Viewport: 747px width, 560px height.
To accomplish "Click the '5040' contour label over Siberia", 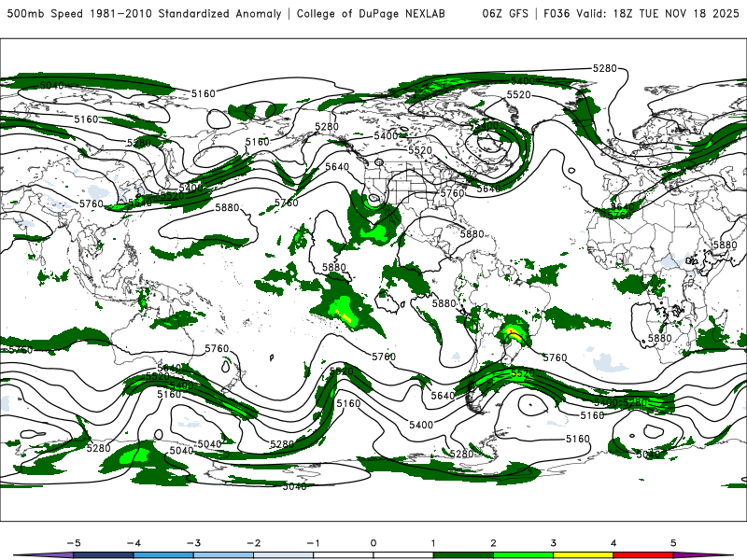I will pos(52,86).
